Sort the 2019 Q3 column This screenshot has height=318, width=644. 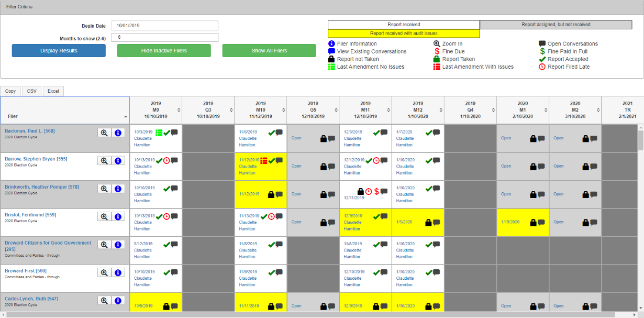(x=208, y=110)
